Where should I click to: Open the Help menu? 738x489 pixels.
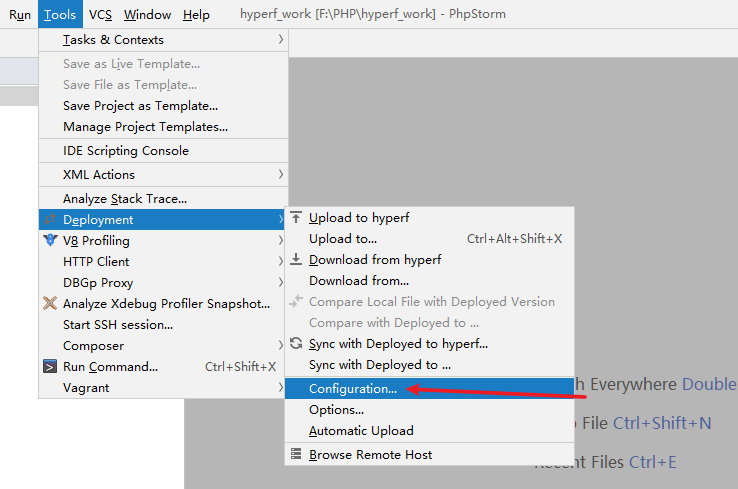[x=196, y=15]
